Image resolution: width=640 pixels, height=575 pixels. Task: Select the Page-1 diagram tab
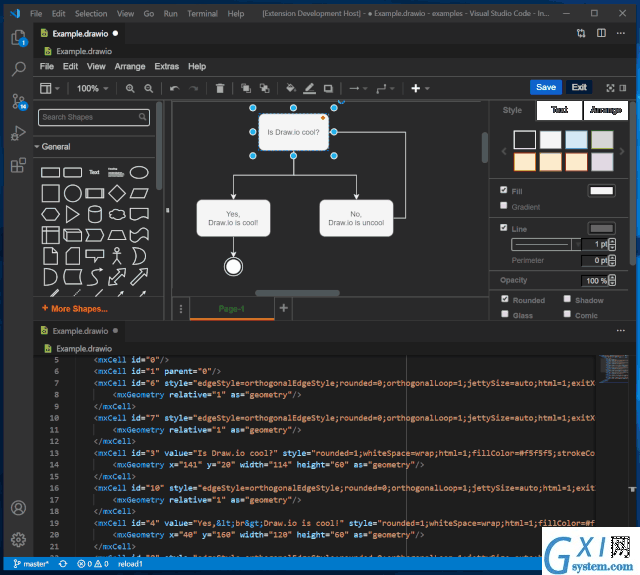[231, 309]
